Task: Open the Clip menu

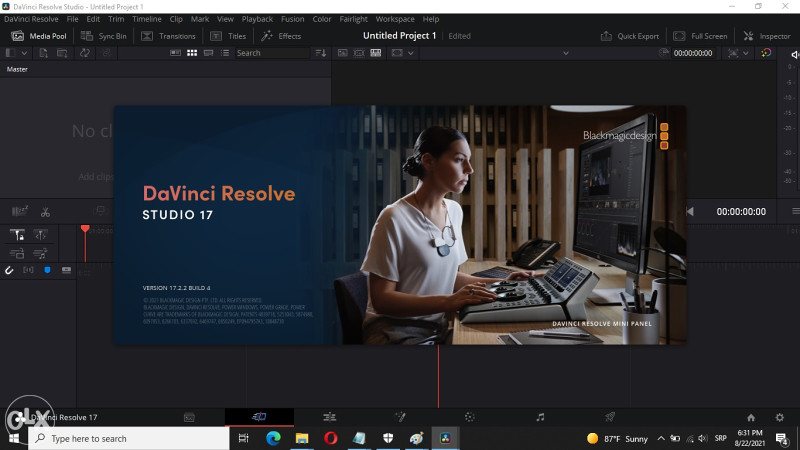Action: tap(176, 19)
